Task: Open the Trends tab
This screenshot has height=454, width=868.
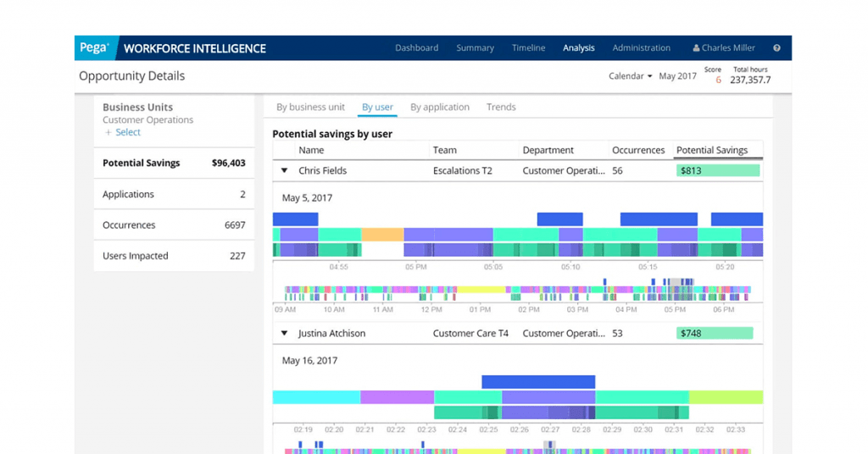Action: point(501,108)
